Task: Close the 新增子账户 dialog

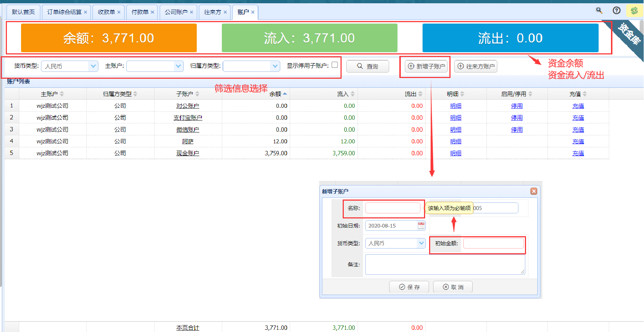Action: pos(534,191)
